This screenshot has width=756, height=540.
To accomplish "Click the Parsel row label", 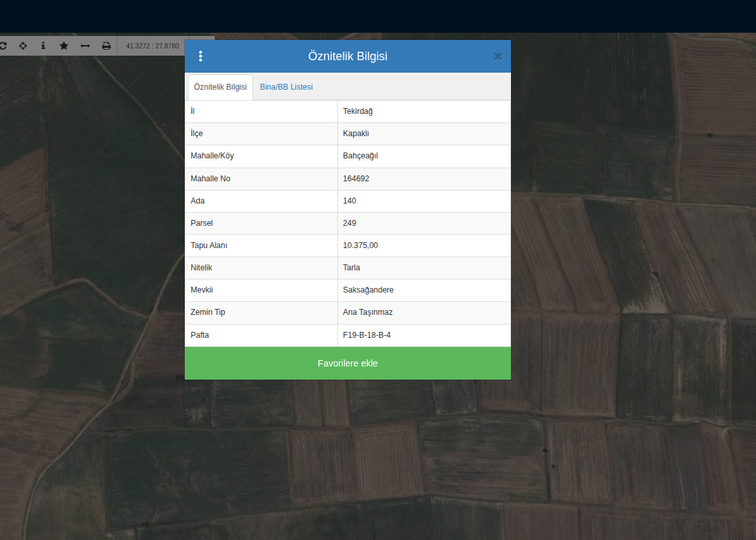I will (202, 223).
